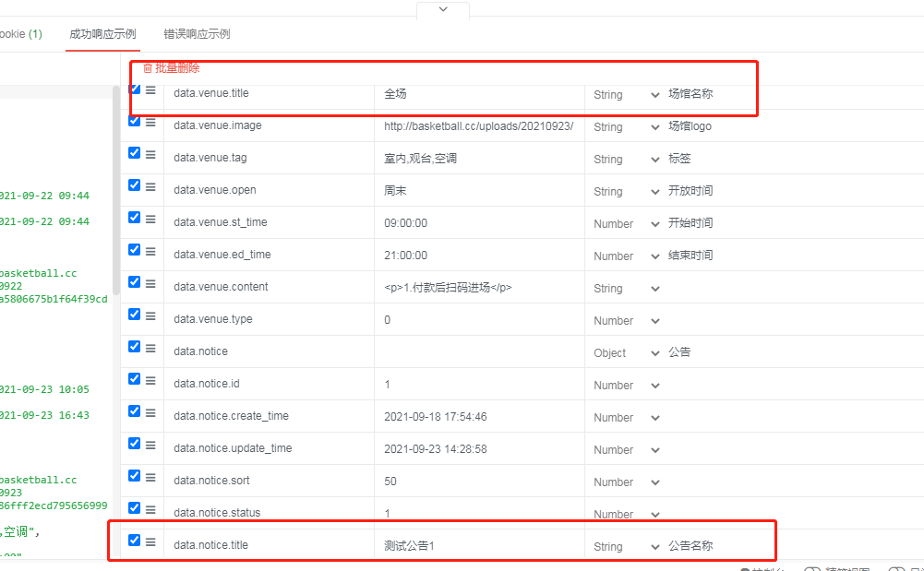This screenshot has height=571, width=924.
Task: Edit the value 21:00:00 for ed_time
Action: pos(479,256)
